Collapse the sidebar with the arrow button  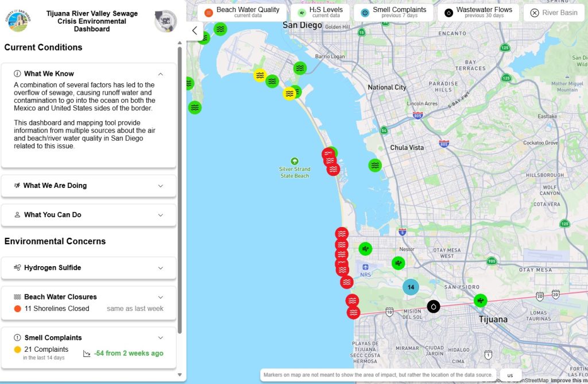coord(195,30)
